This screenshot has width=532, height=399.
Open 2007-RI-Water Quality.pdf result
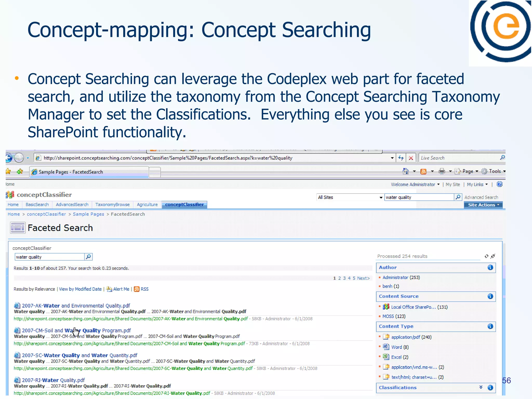point(53,380)
